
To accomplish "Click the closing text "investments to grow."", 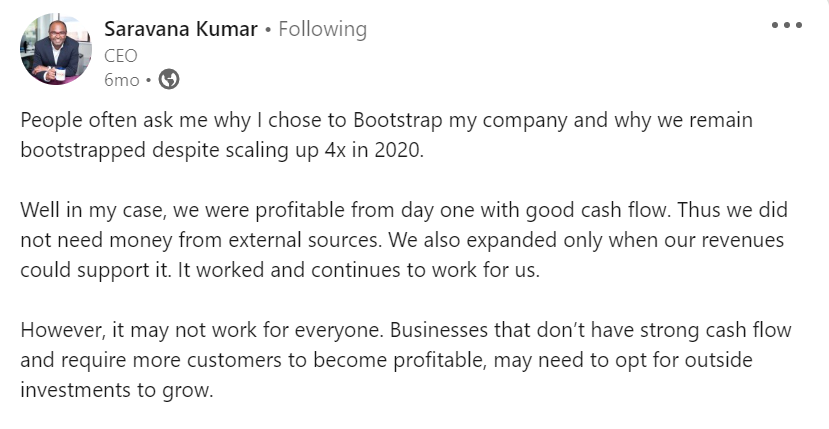I will coord(118,388).
